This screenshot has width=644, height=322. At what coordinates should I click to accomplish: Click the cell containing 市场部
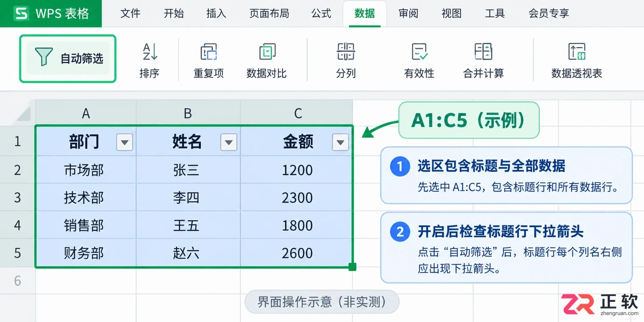(x=86, y=170)
